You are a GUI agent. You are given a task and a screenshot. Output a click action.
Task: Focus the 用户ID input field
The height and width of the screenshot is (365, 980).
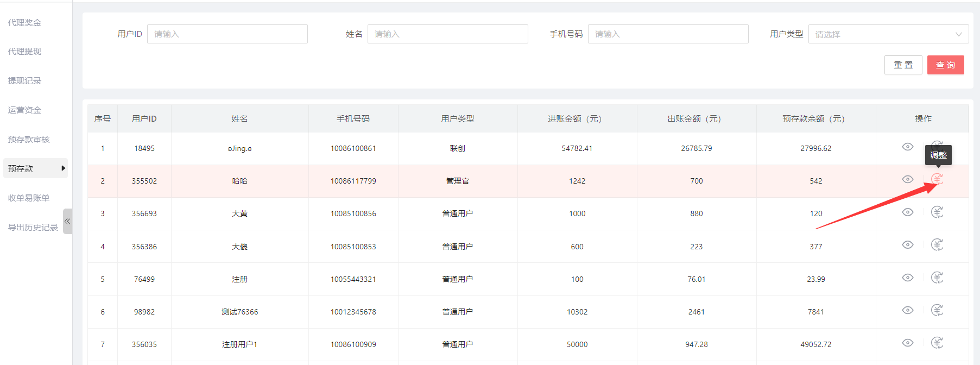(x=227, y=34)
